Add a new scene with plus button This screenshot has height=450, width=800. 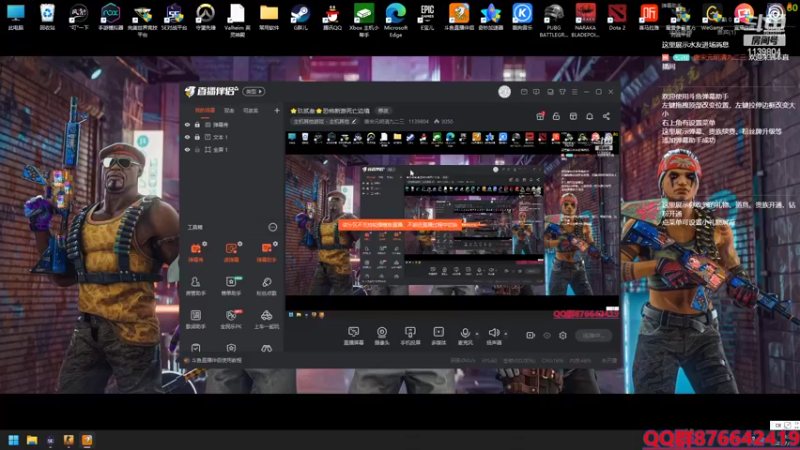click(x=277, y=110)
